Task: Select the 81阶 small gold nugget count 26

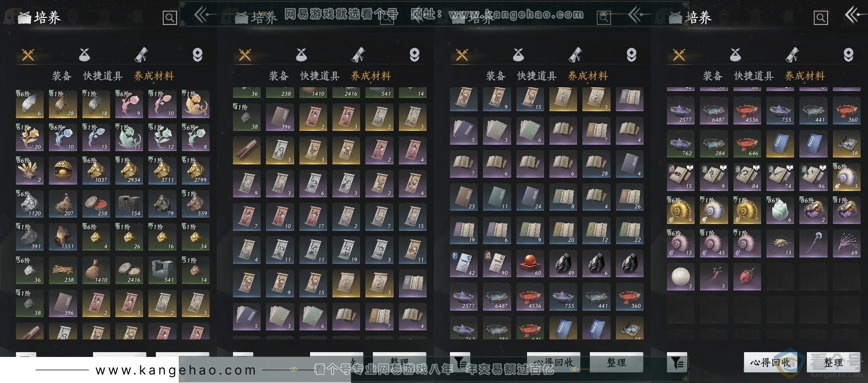Action: (129, 237)
